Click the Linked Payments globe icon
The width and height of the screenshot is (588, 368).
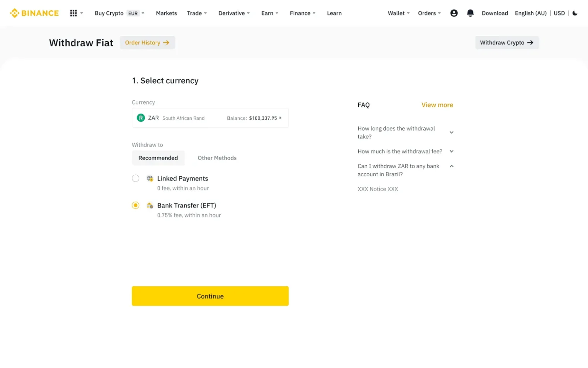(150, 178)
